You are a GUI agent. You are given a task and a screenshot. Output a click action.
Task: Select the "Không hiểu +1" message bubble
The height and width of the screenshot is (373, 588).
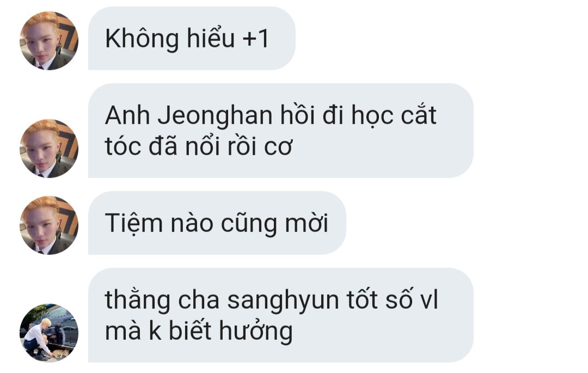click(192, 38)
